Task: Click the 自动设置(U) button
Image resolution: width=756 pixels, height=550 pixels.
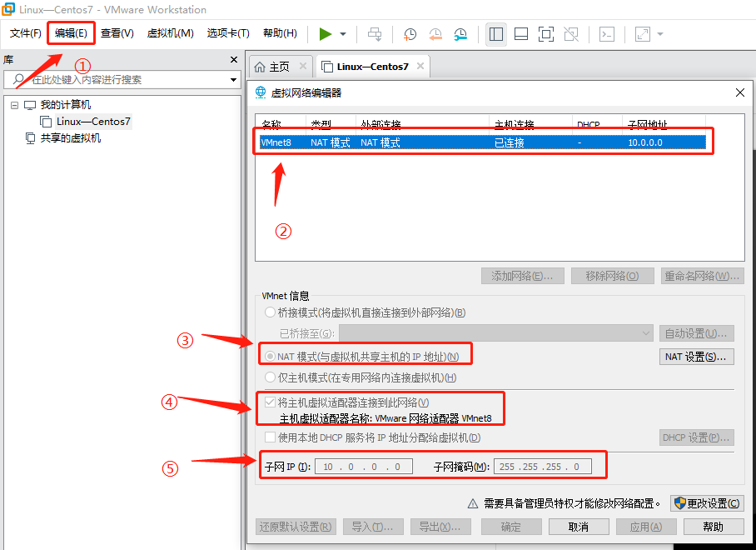Action: click(696, 333)
